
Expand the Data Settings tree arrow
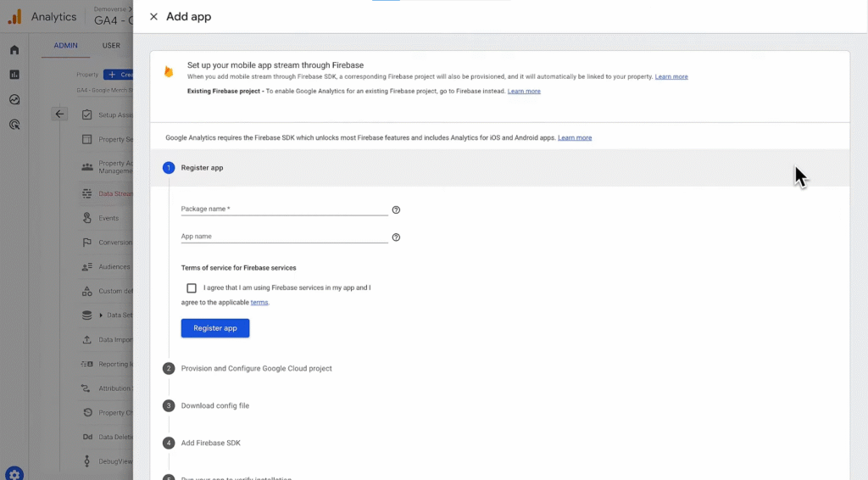point(101,315)
